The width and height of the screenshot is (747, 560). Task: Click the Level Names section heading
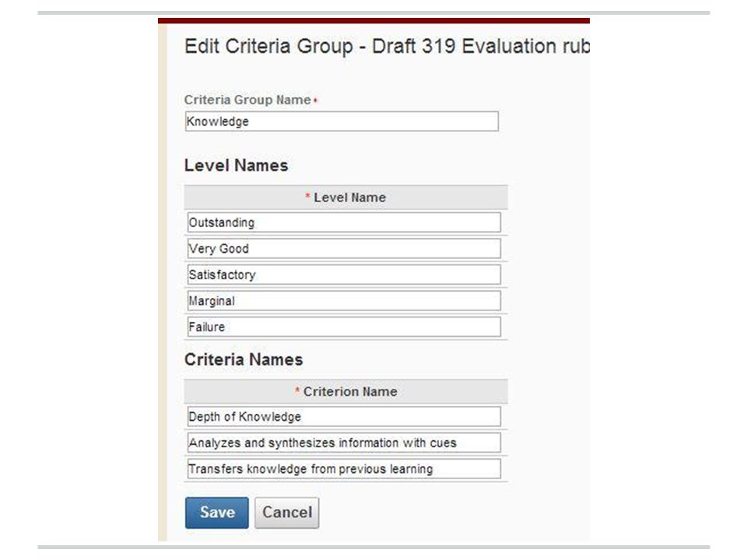[237, 165]
